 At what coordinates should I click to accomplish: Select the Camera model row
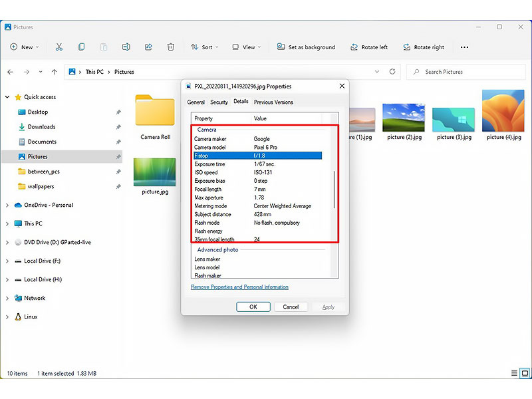[x=257, y=147]
